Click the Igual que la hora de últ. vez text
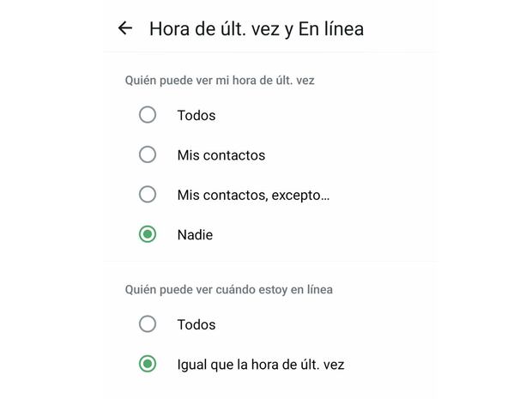532x399 pixels. pos(261,365)
